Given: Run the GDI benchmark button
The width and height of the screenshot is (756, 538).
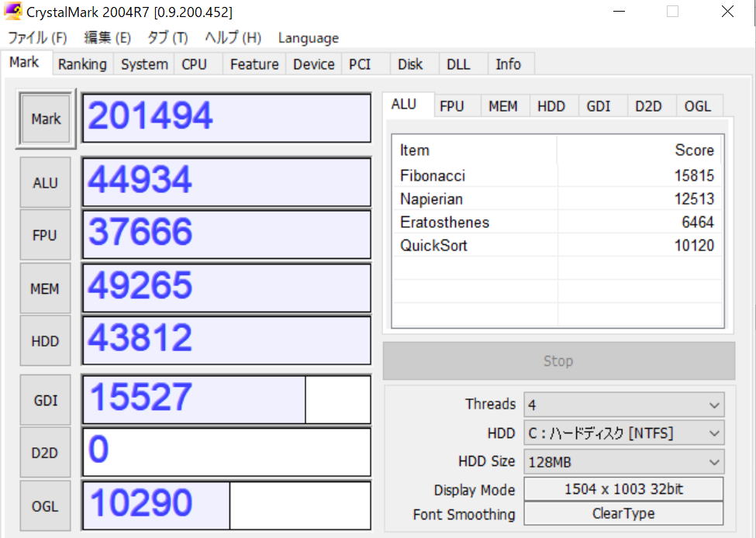Looking at the screenshot, I should 45,400.
